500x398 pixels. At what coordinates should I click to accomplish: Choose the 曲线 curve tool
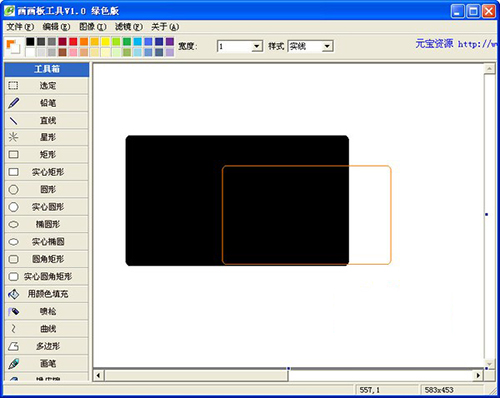coord(47,329)
